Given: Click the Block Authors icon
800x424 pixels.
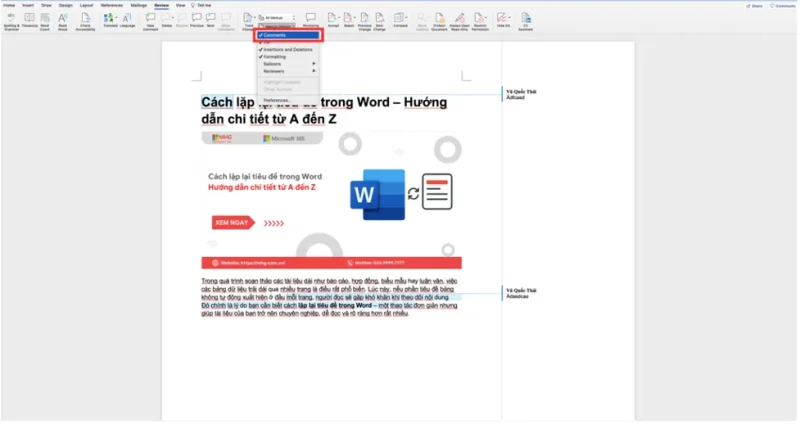Looking at the screenshot, I should (422, 22).
